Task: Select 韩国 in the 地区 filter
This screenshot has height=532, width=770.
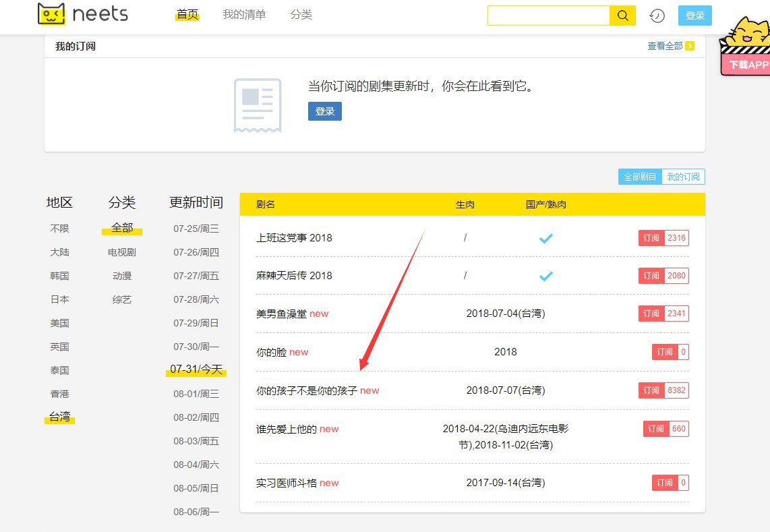Action: click(x=59, y=276)
